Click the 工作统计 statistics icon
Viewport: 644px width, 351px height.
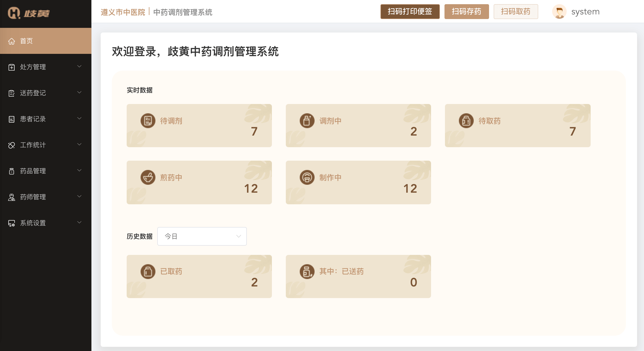(12, 145)
